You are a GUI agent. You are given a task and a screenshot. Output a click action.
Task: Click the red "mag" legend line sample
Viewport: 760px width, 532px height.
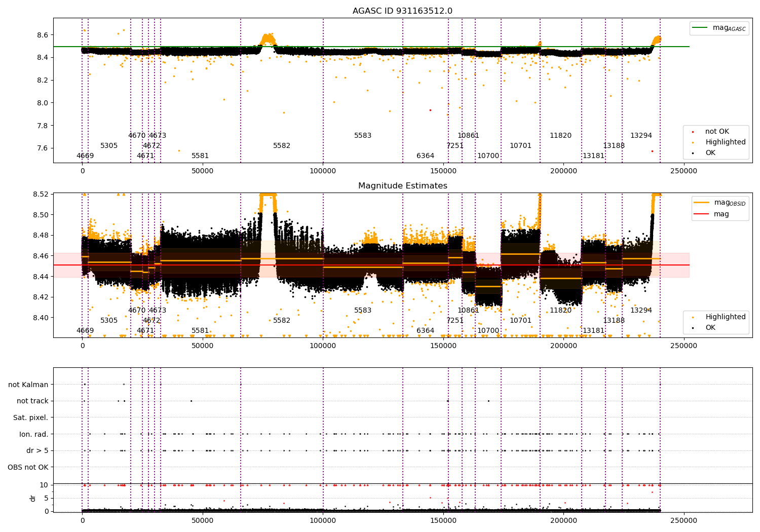pyautogui.click(x=702, y=214)
